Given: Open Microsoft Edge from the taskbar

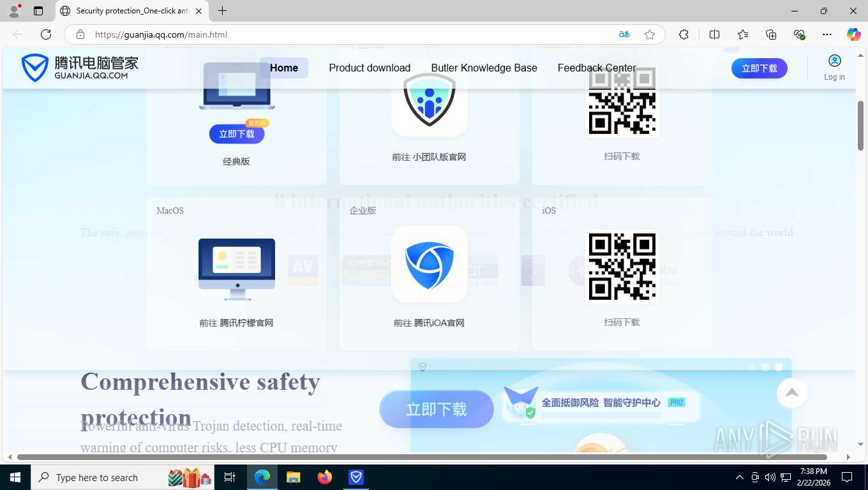Looking at the screenshot, I should [x=262, y=477].
